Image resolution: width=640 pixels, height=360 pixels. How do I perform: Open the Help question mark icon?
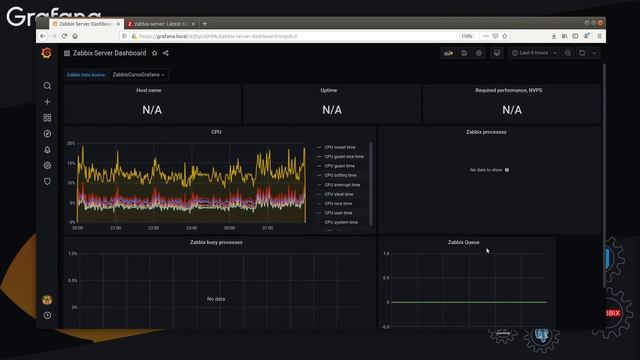(x=47, y=315)
